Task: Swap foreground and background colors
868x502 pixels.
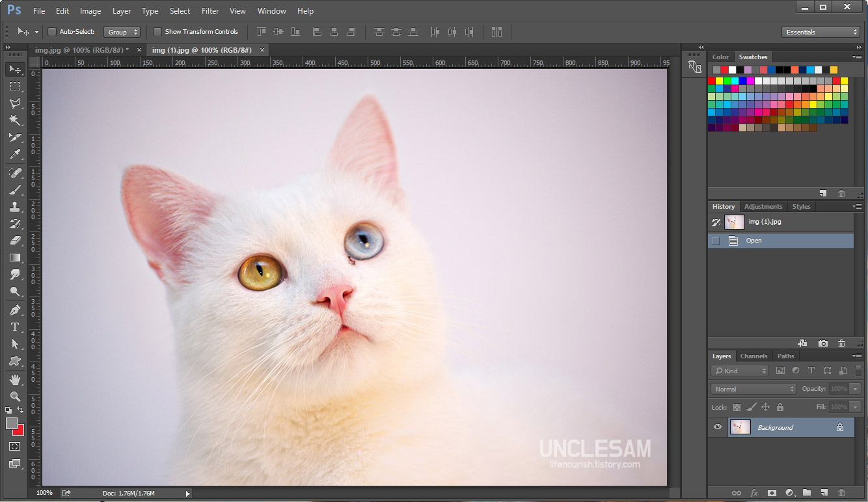Action: click(x=21, y=410)
